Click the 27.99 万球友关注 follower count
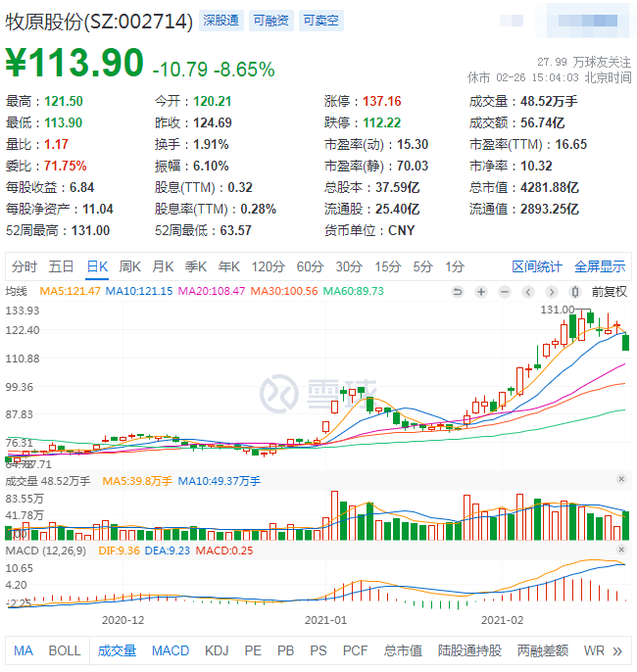 (584, 62)
